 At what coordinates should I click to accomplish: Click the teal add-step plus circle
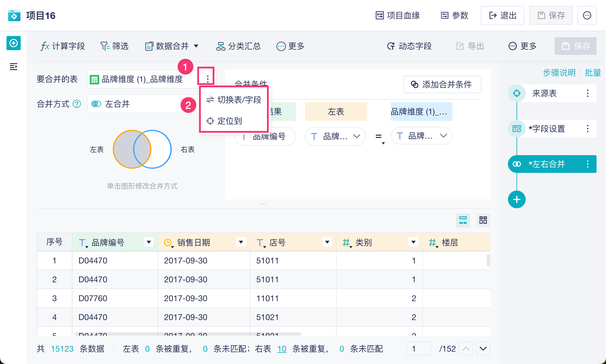point(517,199)
